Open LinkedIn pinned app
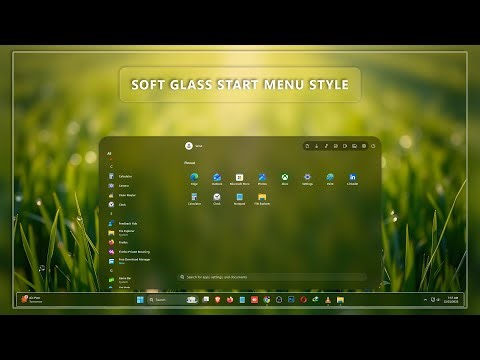The image size is (480, 360). click(x=352, y=179)
